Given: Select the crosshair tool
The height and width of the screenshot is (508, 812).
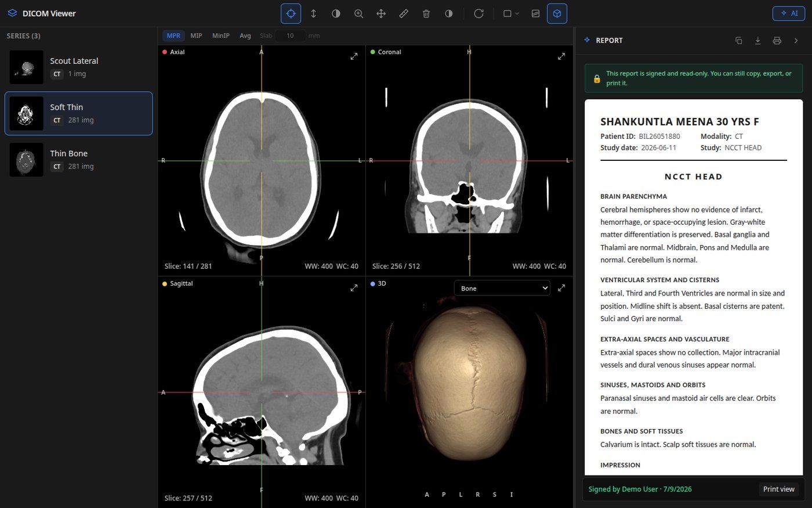Looking at the screenshot, I should [291, 13].
